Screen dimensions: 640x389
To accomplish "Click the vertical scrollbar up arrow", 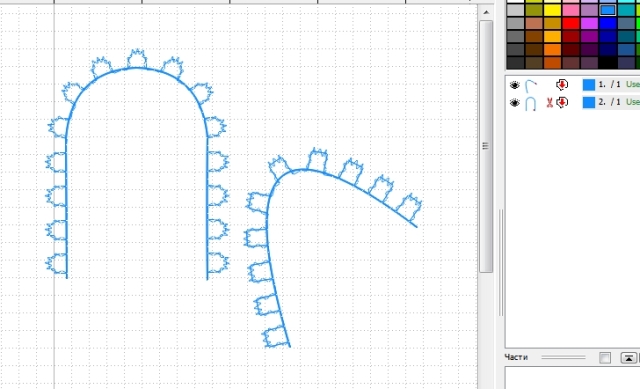I will tap(486, 12).
